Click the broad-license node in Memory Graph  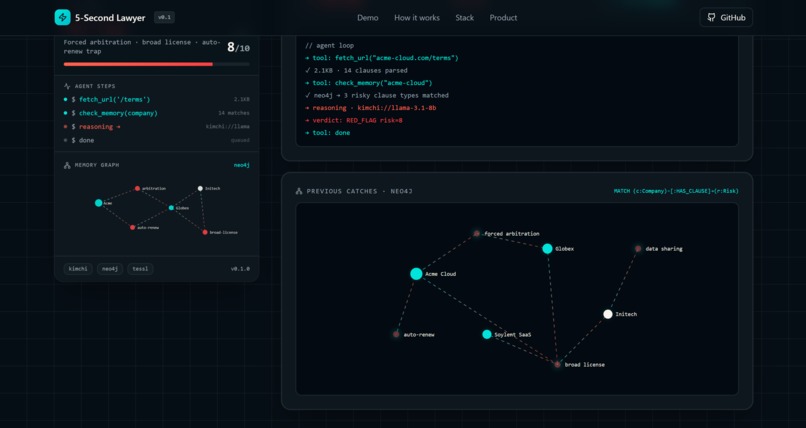tap(205, 232)
